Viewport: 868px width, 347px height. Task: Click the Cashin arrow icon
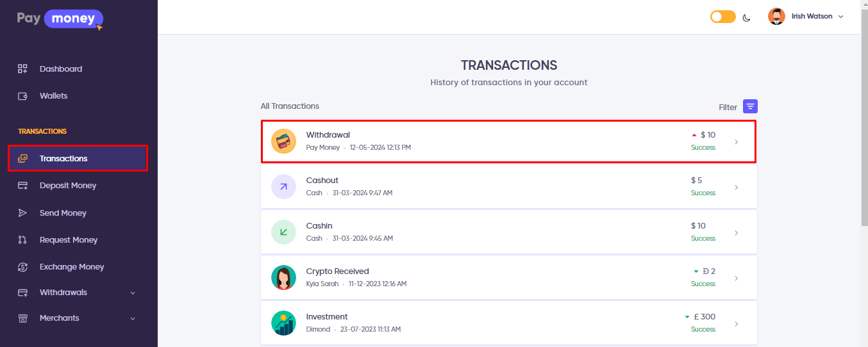tap(283, 232)
